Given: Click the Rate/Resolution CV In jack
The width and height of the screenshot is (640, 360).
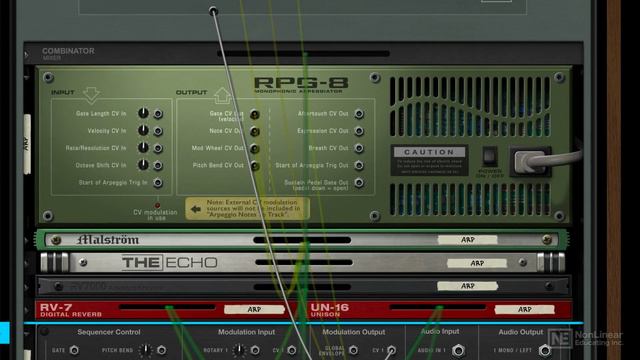Looking at the screenshot, I should click(x=158, y=148).
